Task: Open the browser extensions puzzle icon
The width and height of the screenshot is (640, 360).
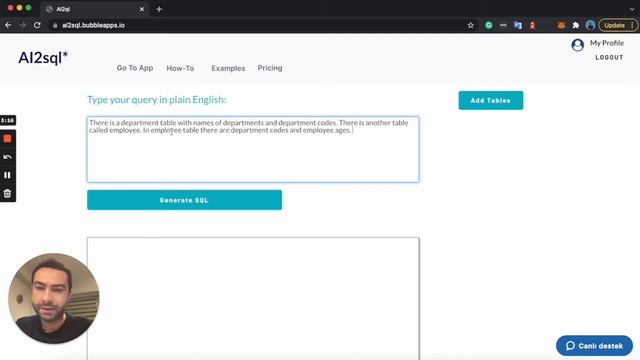Action: click(x=576, y=25)
